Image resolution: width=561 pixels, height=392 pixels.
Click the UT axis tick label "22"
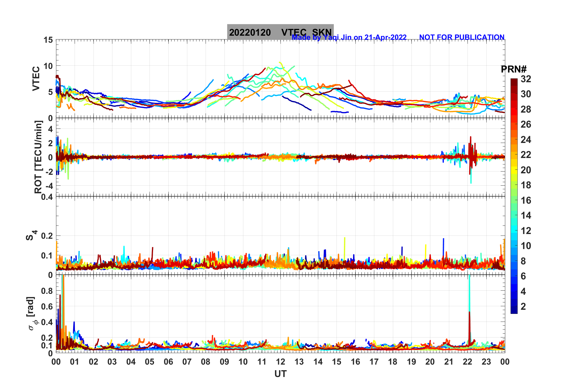click(x=467, y=362)
